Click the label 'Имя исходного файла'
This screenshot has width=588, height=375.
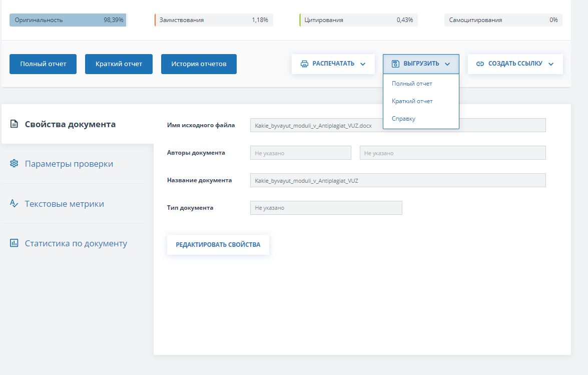coord(201,125)
